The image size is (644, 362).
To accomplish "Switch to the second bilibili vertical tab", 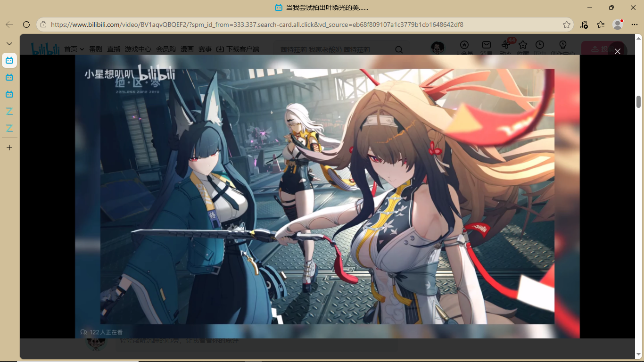I will [9, 77].
